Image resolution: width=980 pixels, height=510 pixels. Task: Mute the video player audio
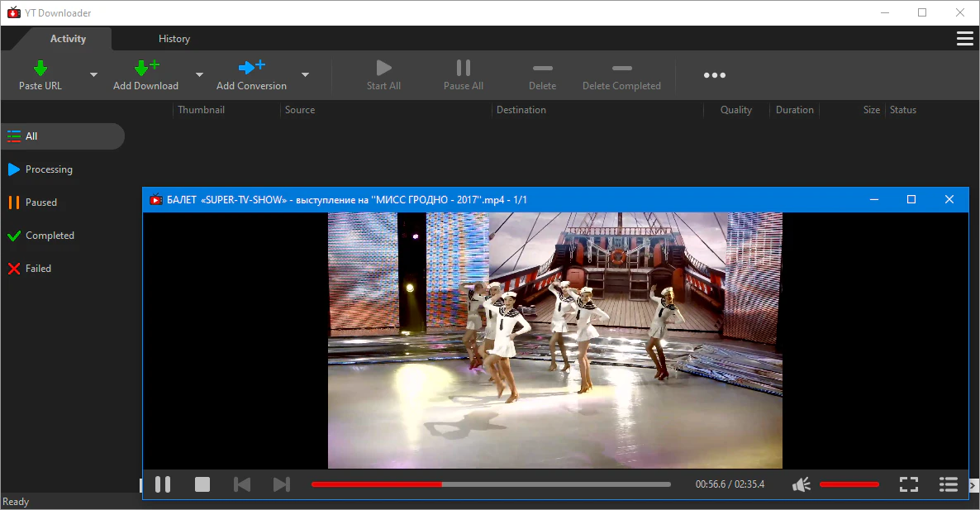(801, 484)
